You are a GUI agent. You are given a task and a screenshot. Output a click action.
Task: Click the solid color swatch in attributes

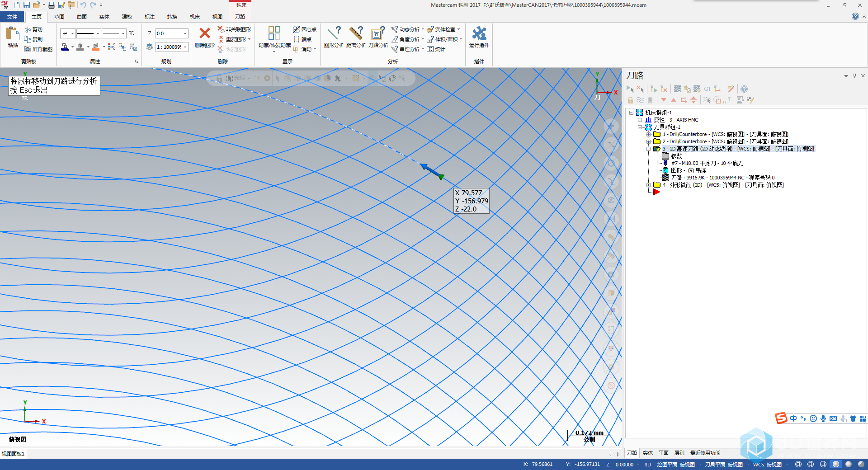pyautogui.click(x=80, y=47)
